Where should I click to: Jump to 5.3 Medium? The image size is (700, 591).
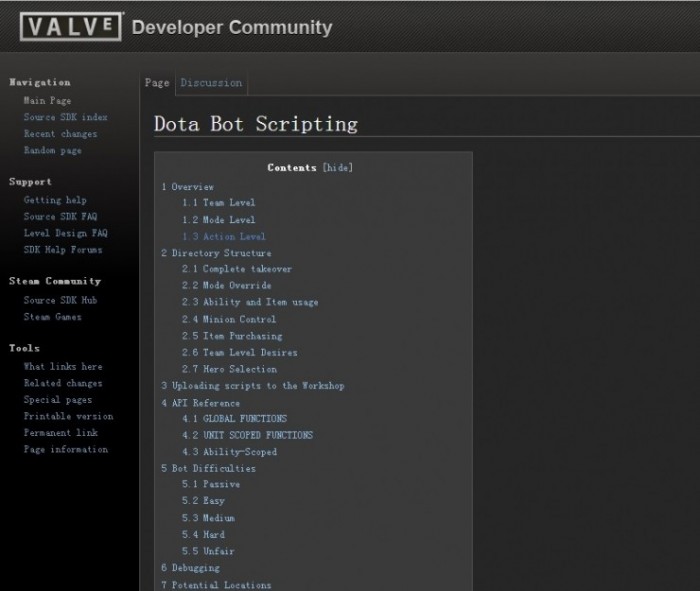click(x=208, y=518)
